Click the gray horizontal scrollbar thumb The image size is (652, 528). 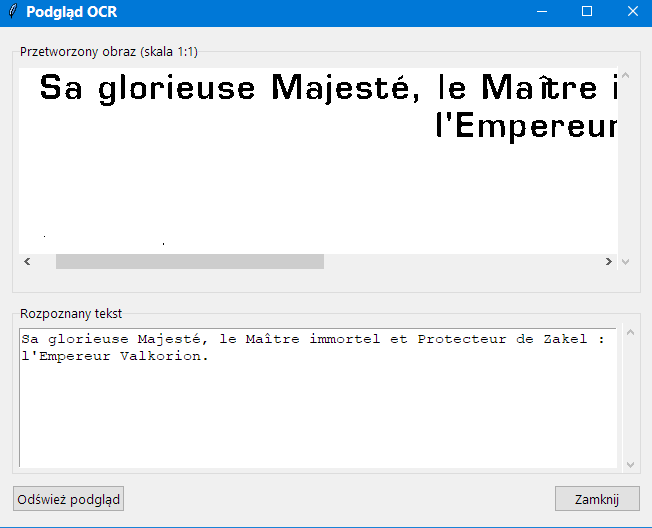click(x=190, y=262)
